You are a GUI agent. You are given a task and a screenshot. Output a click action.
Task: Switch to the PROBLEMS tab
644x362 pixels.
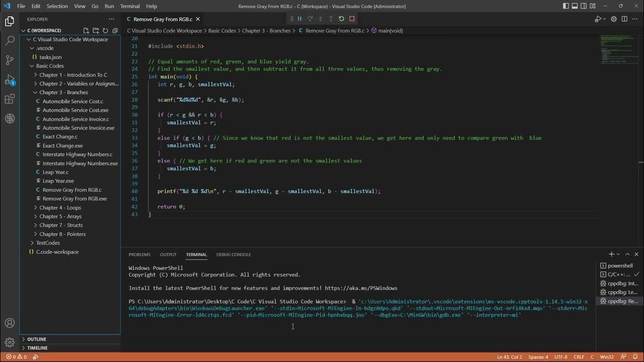point(139,254)
